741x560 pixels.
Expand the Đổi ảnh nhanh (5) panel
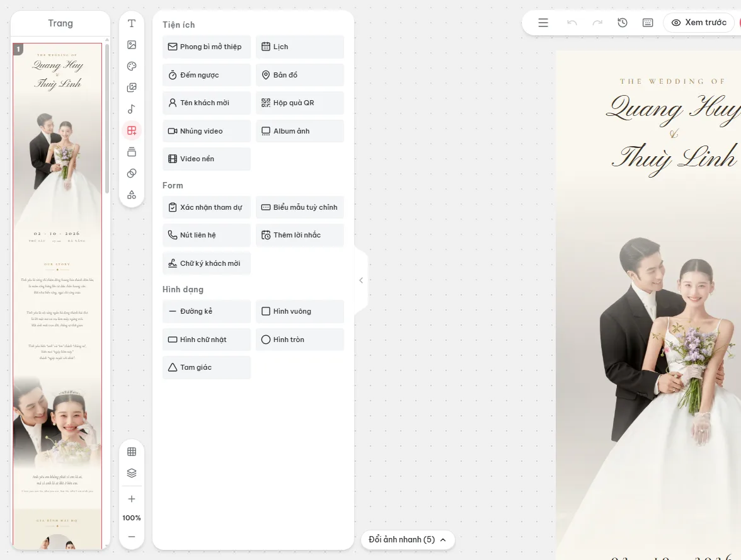click(x=408, y=540)
